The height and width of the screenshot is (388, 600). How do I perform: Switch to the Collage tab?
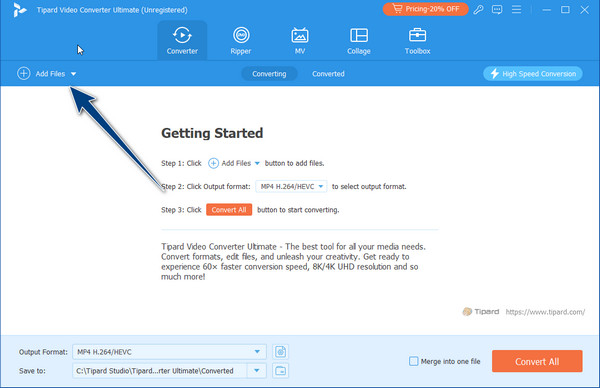click(x=359, y=41)
